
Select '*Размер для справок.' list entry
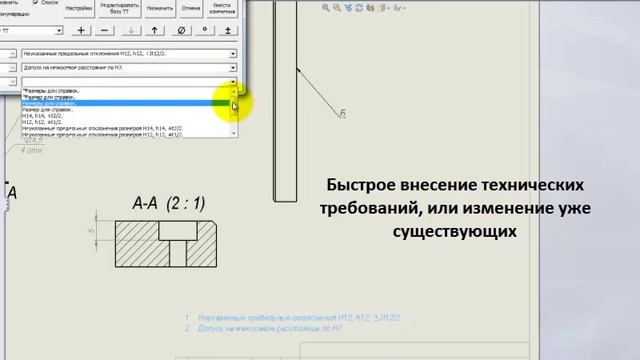coord(126,97)
